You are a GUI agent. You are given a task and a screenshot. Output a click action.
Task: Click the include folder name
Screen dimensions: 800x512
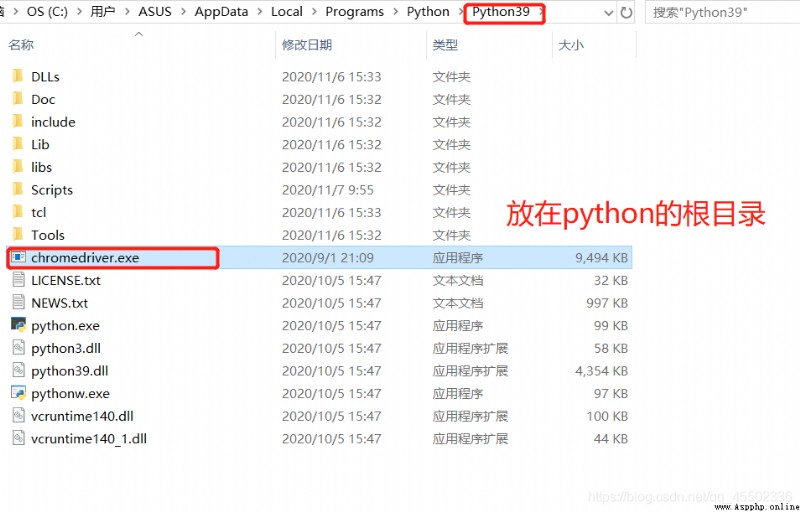[x=53, y=122]
